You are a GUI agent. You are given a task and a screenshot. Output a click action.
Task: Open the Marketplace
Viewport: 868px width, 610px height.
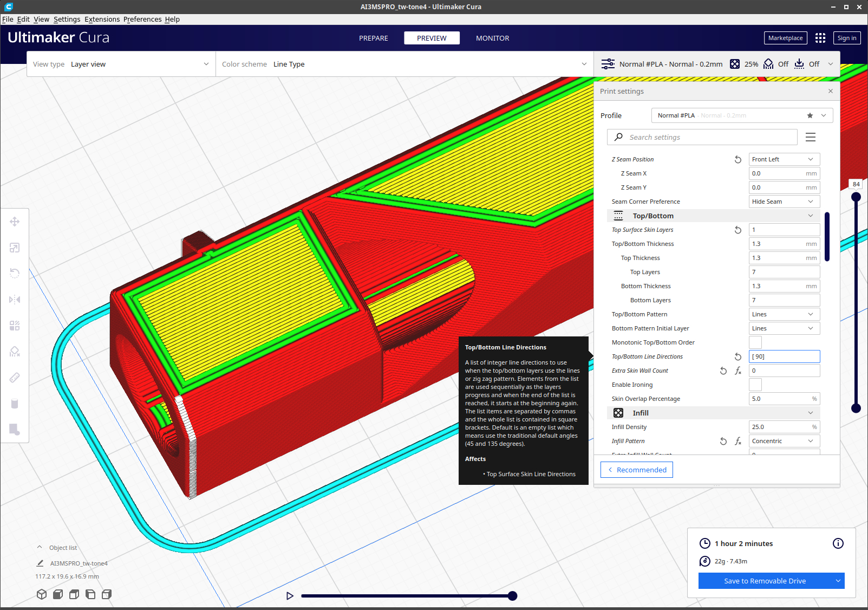786,38
